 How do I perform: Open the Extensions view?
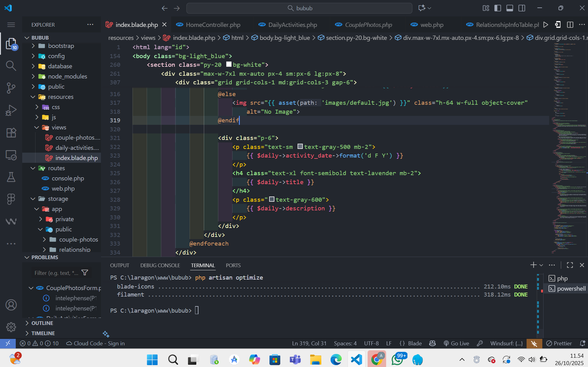[11, 133]
